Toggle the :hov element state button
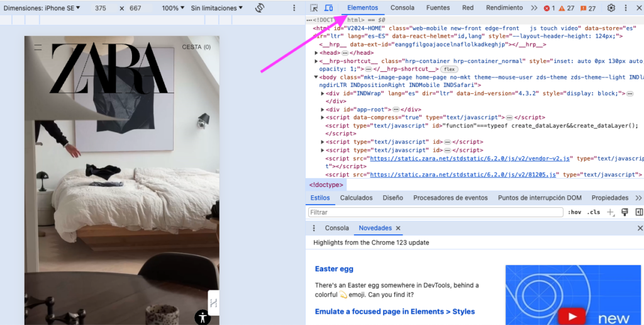 tap(574, 212)
